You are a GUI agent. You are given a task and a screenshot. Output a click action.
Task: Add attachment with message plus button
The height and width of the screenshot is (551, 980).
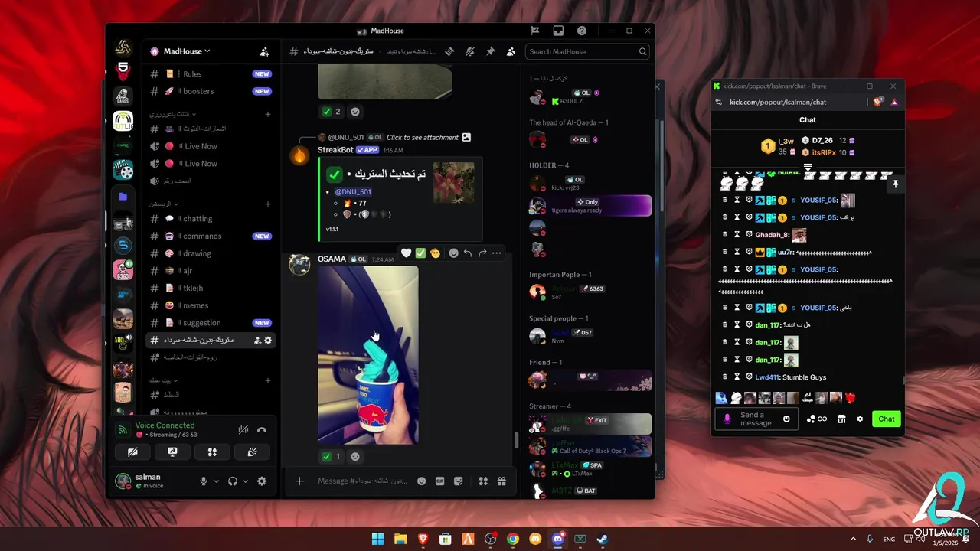coord(299,481)
